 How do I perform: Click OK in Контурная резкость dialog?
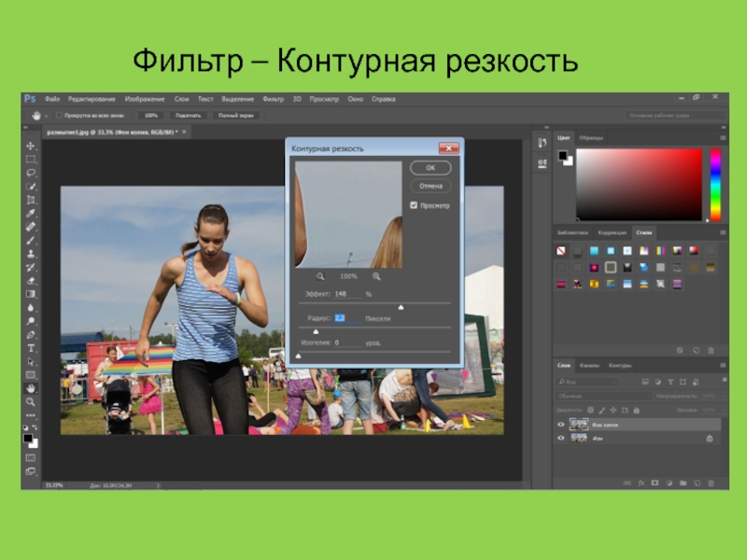(430, 168)
